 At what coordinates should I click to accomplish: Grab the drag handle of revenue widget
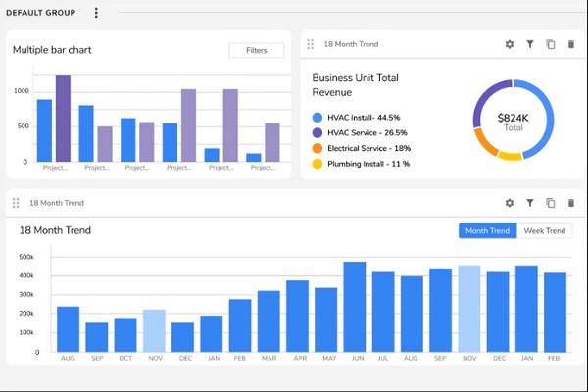click(x=311, y=44)
